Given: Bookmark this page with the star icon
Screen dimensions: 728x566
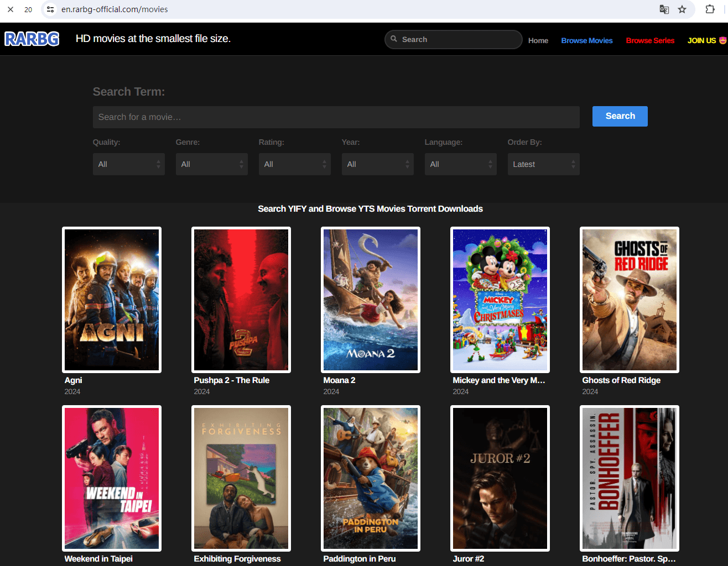Looking at the screenshot, I should tap(682, 9).
